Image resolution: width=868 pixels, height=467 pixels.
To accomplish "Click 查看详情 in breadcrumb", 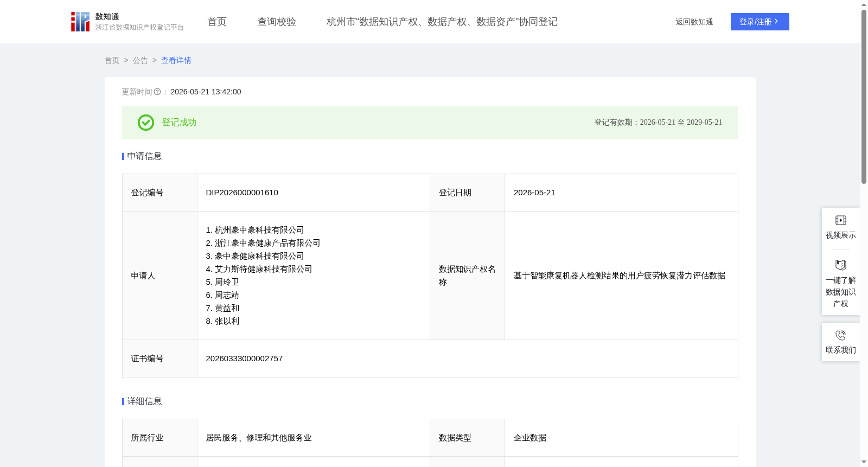I will (176, 60).
